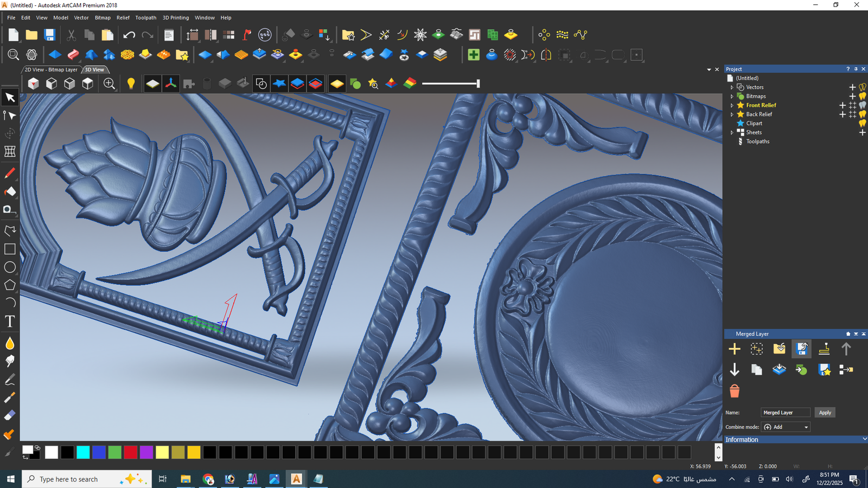This screenshot has height=488, width=868.
Task: Pick the Rectangle creation tool
Action: [10, 249]
